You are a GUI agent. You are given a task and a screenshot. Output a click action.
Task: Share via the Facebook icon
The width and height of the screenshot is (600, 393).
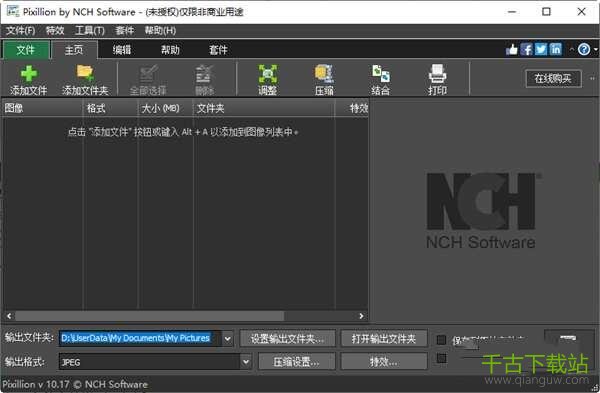click(526, 49)
